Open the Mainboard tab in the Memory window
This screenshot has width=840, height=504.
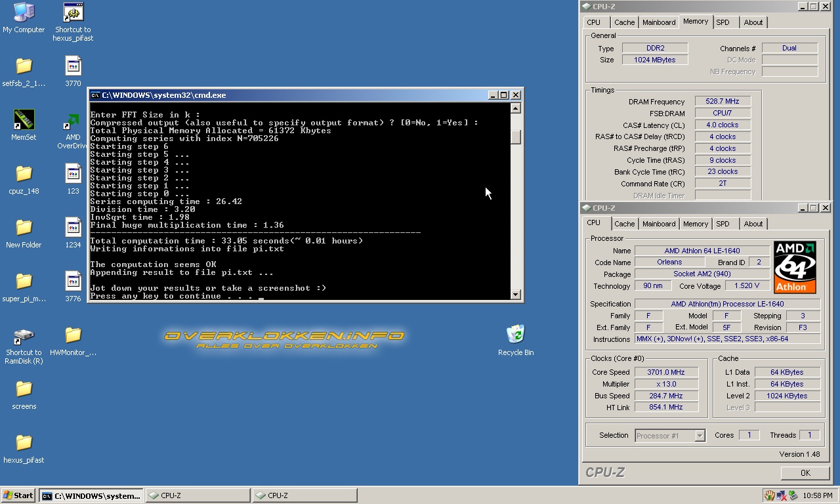click(659, 22)
